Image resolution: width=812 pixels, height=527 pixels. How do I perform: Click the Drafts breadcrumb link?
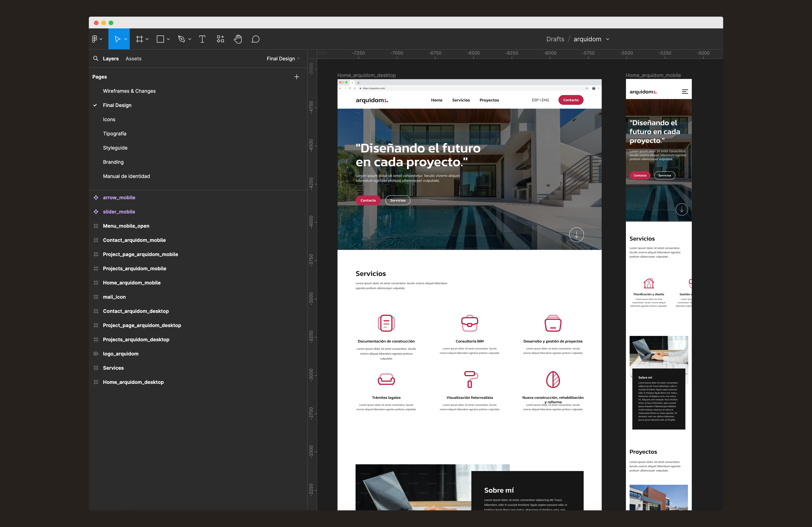(555, 39)
